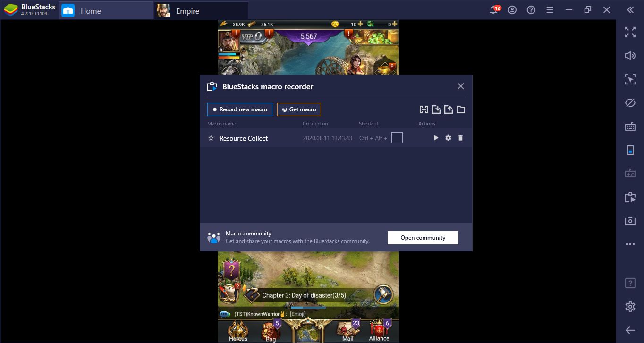The height and width of the screenshot is (343, 644).
Task: Click the player avatar portrait in game
Action: 229,42
